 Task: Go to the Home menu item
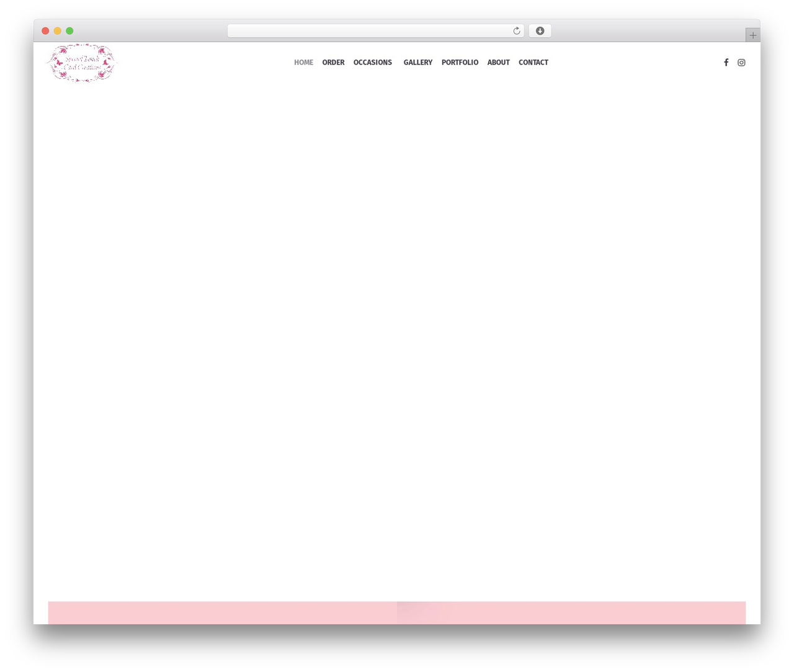click(x=303, y=63)
